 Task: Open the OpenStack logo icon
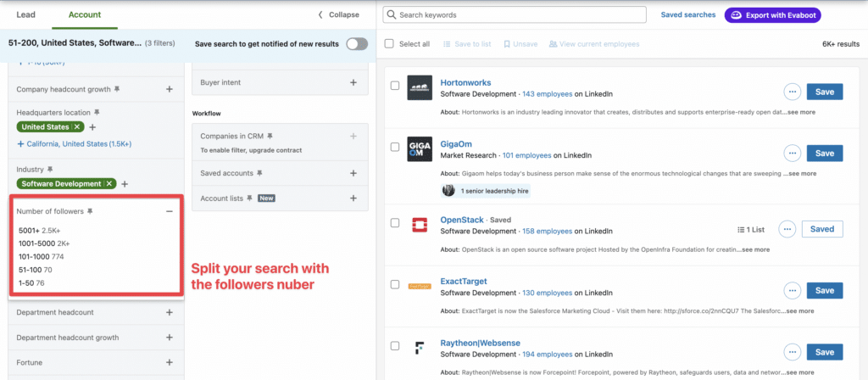[419, 225]
